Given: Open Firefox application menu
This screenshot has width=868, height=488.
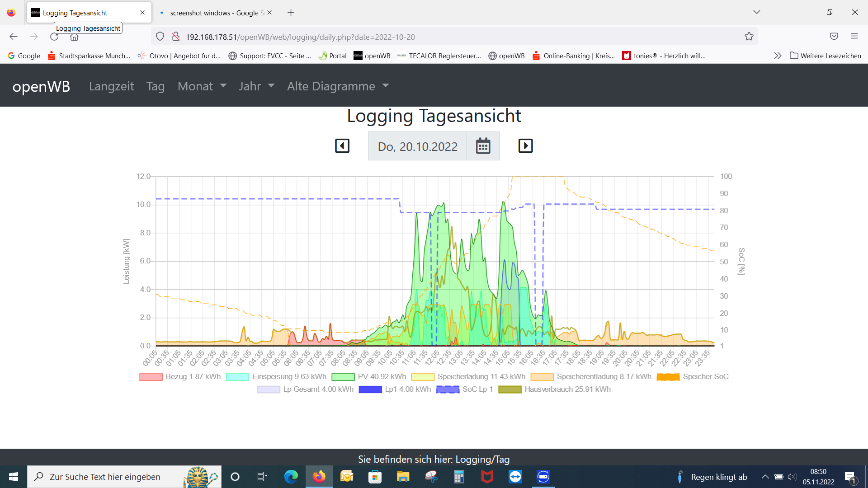Looking at the screenshot, I should 854,37.
